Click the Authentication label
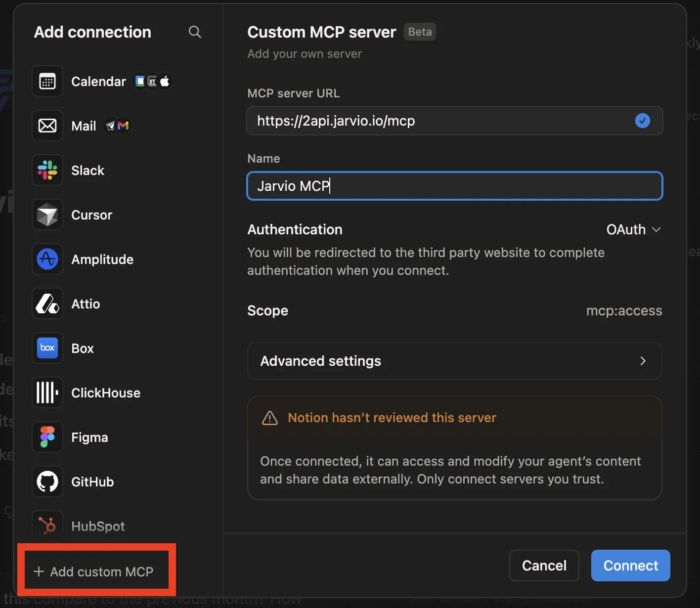 [295, 229]
